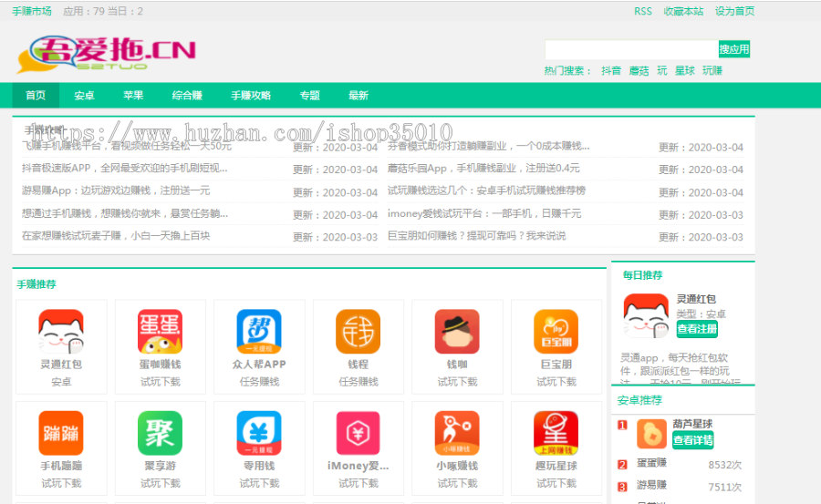The width and height of the screenshot is (821, 504).
Task: Click the RSS link
Action: 643,11
